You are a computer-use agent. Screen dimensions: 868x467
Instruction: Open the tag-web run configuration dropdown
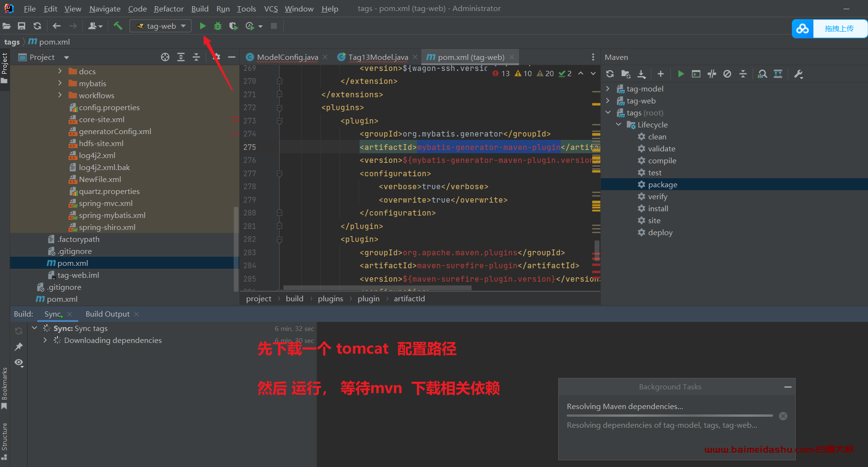[x=160, y=26]
